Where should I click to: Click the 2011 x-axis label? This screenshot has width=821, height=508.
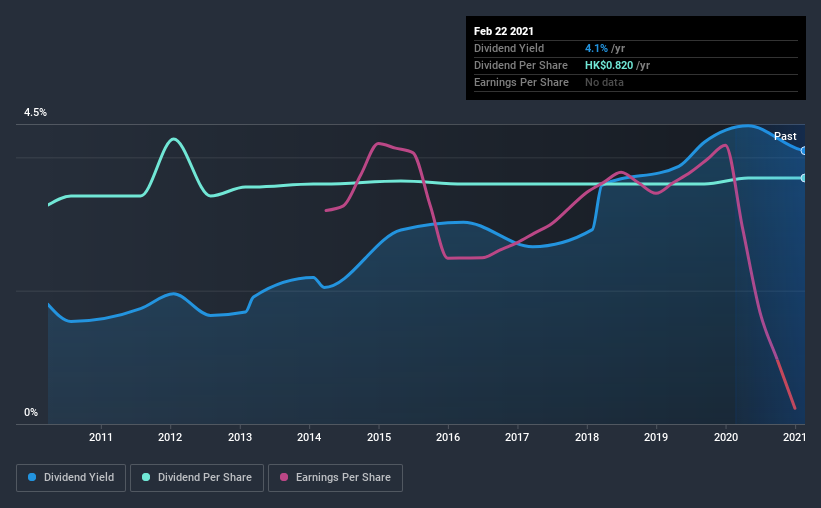point(101,437)
